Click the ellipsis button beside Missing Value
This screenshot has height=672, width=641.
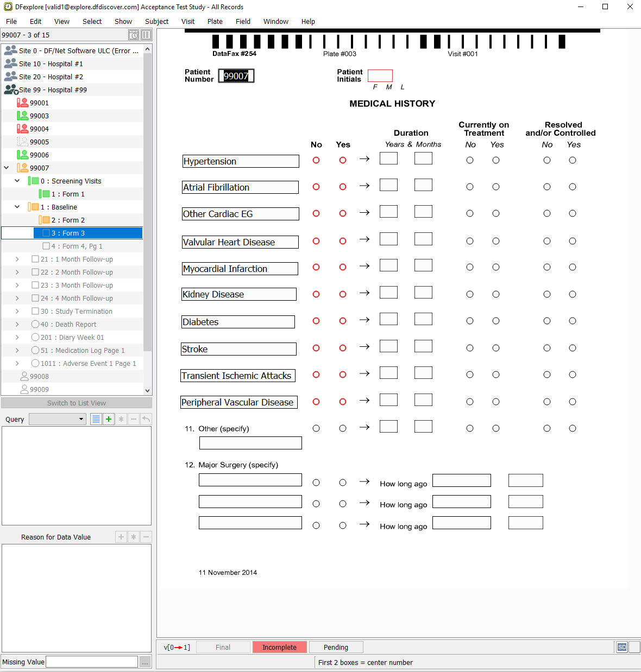145,662
